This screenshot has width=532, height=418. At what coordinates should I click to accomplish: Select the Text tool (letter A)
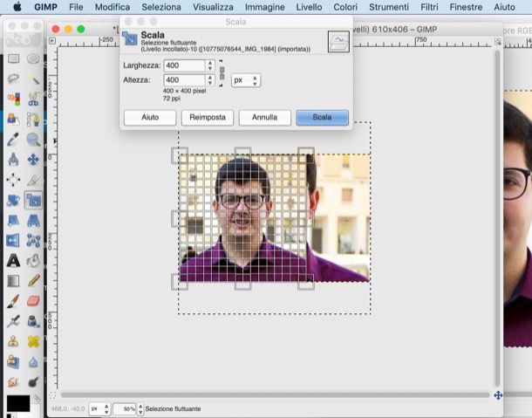coord(13,260)
